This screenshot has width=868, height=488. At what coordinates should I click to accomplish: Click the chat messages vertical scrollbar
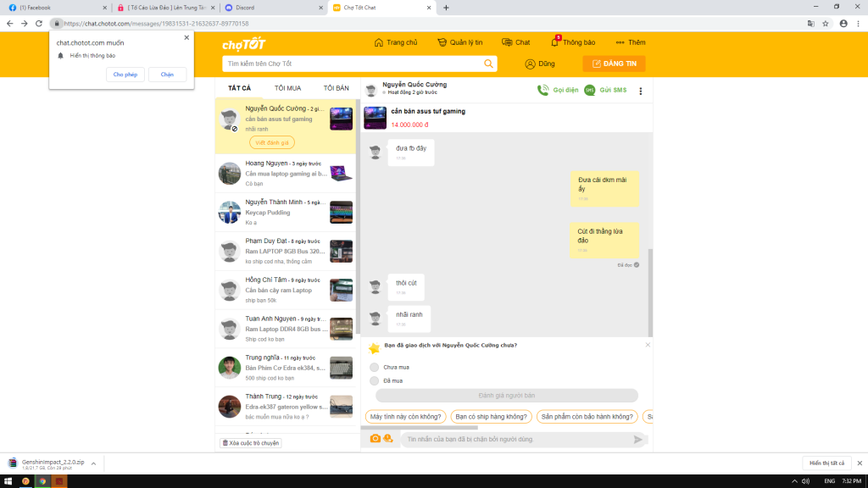point(650,291)
